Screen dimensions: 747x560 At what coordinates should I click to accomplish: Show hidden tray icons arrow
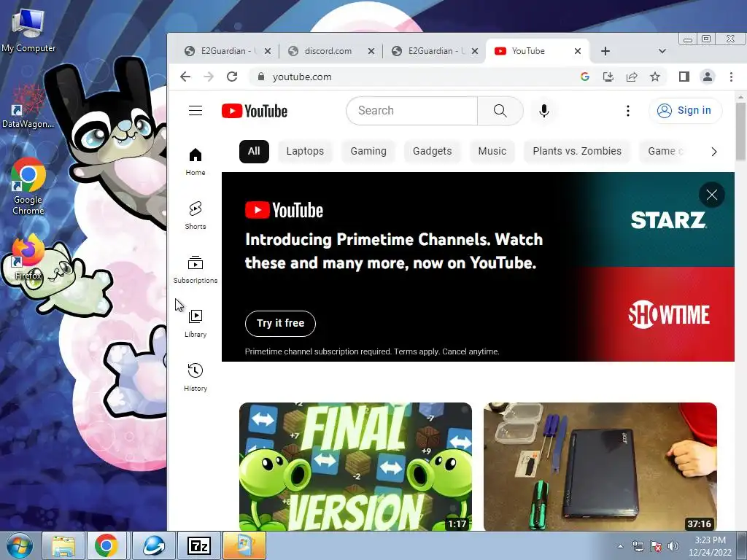pyautogui.click(x=620, y=546)
